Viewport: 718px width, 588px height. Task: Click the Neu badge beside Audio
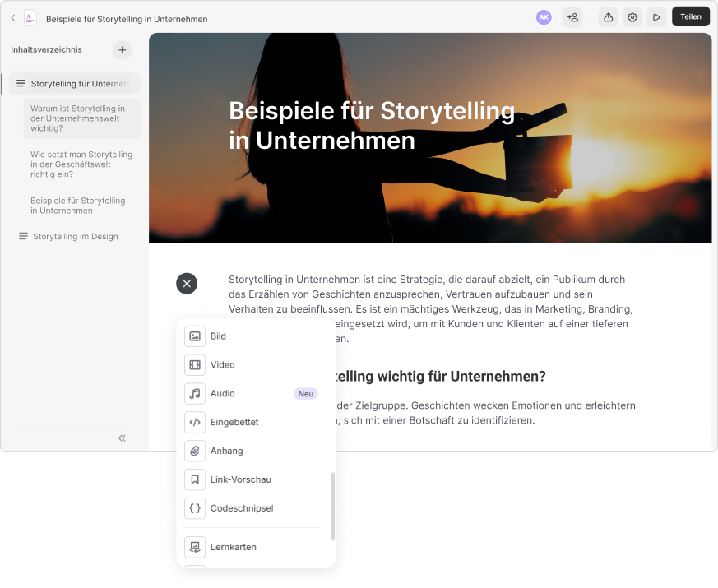(305, 394)
